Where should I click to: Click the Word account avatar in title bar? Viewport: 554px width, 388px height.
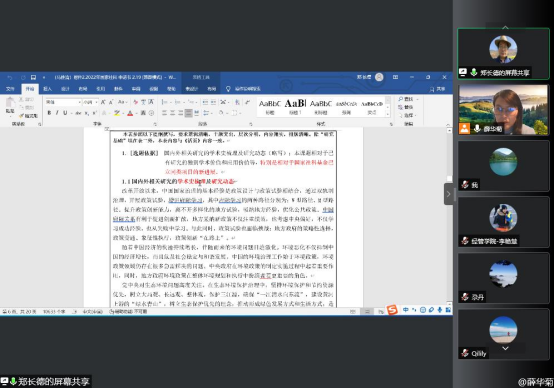(x=379, y=77)
